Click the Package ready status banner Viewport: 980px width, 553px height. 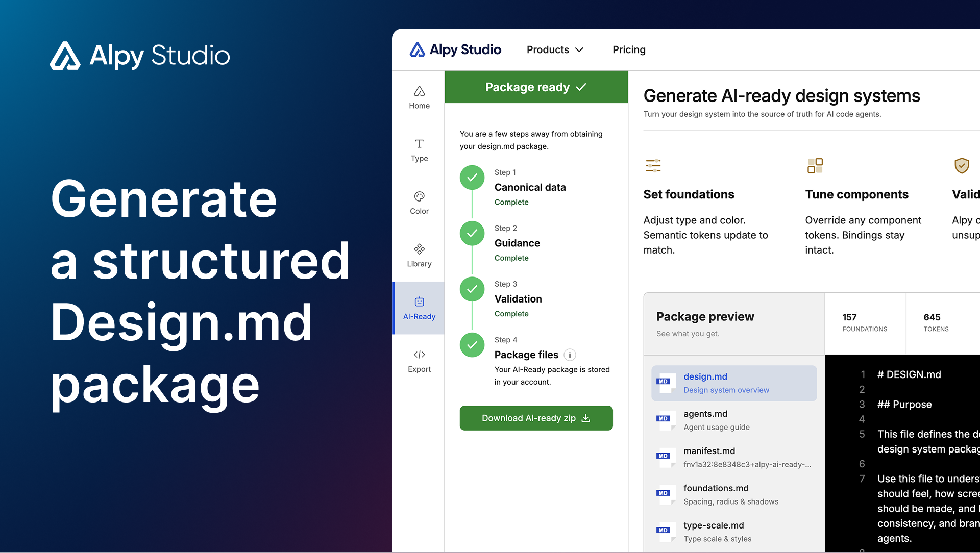click(x=536, y=87)
